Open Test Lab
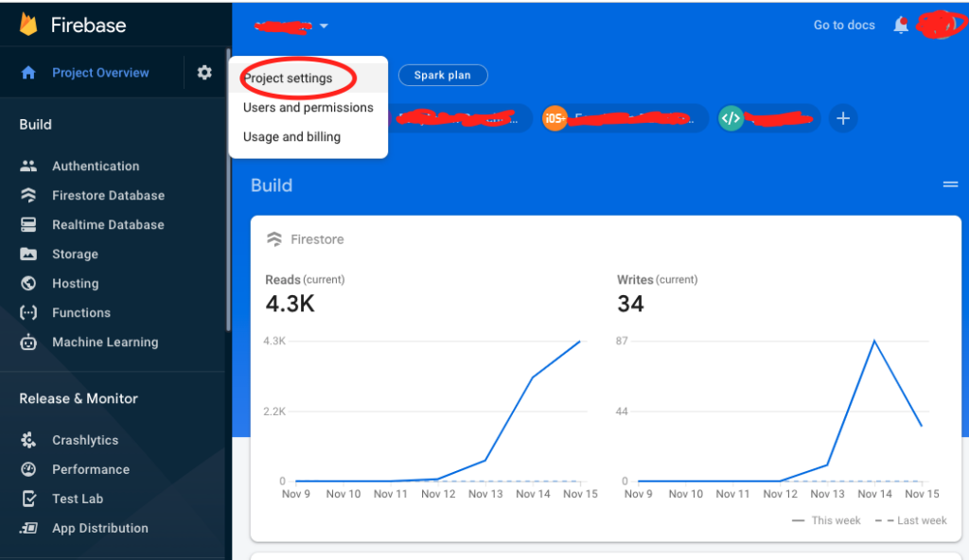This screenshot has width=969, height=560. point(75,499)
